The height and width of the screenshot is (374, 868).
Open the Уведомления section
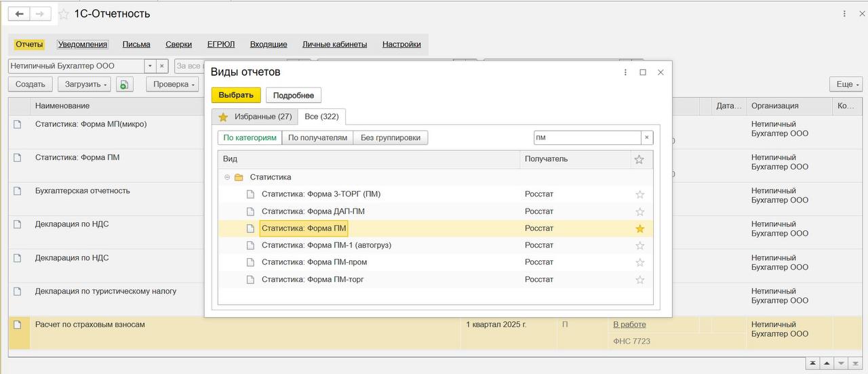[x=83, y=44]
